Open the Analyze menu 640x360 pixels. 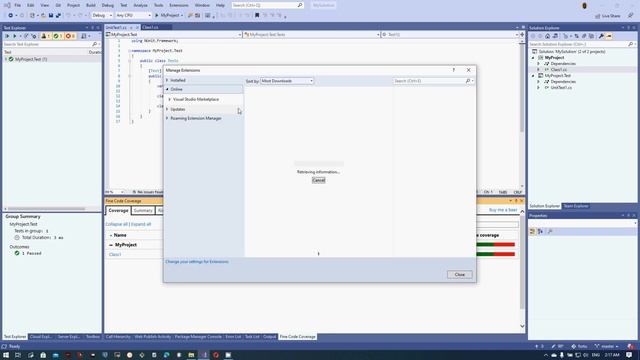point(140,6)
